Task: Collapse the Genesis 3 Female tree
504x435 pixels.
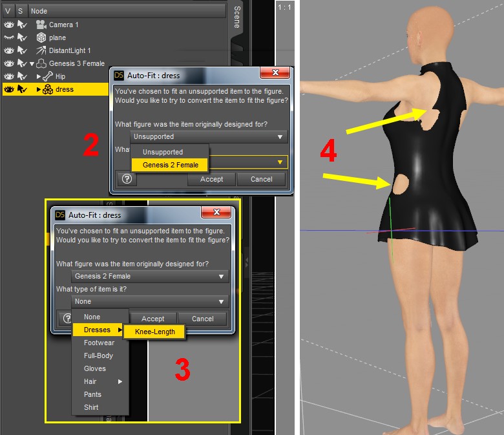Action: [32, 63]
